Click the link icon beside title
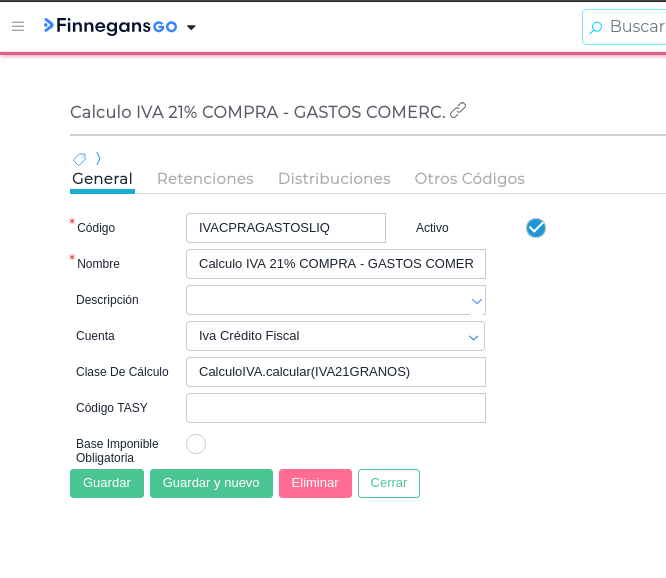The height and width of the screenshot is (578, 666). (x=458, y=110)
